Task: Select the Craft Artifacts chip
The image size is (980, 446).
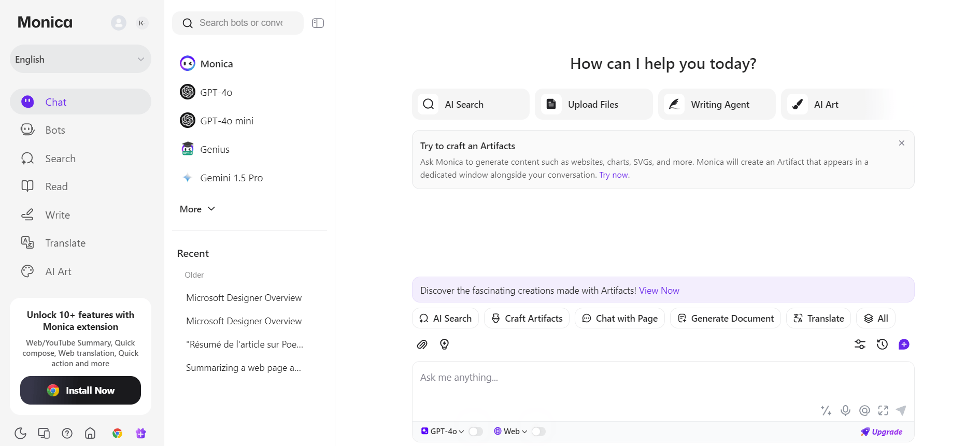Action: coord(527,318)
